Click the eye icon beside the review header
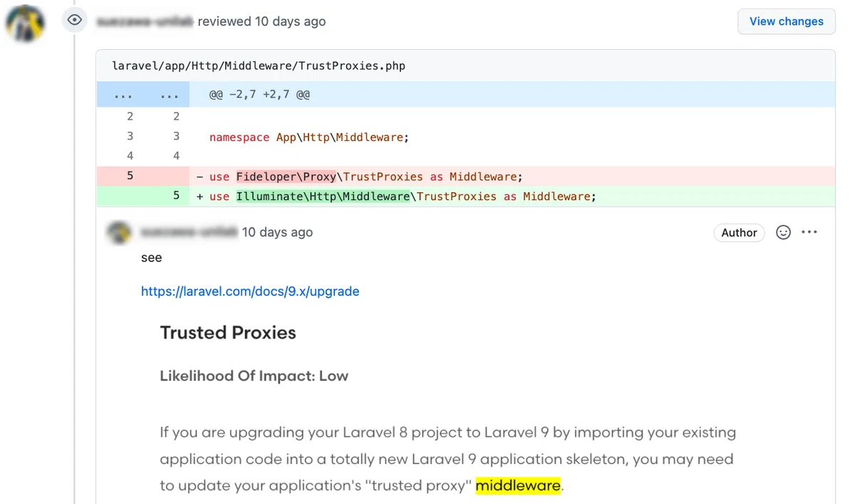 75,20
